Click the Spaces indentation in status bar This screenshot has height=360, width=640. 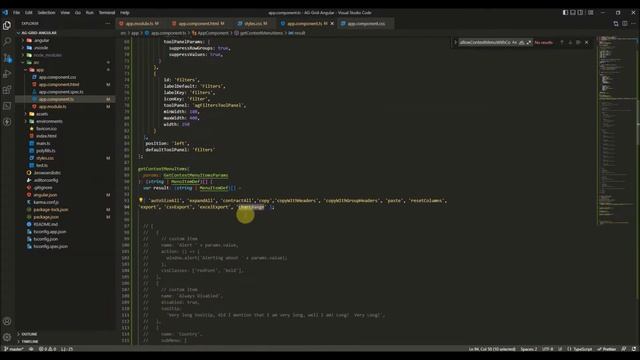point(529,349)
